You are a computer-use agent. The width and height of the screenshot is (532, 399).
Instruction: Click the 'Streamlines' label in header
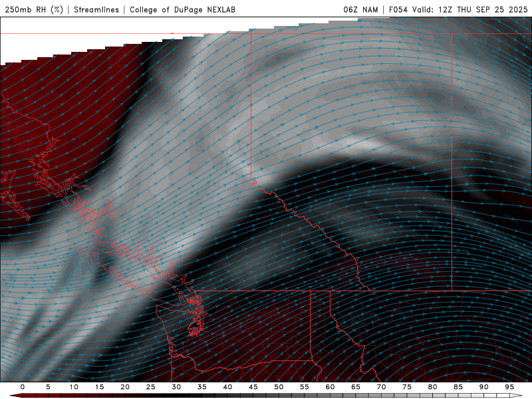pos(96,9)
